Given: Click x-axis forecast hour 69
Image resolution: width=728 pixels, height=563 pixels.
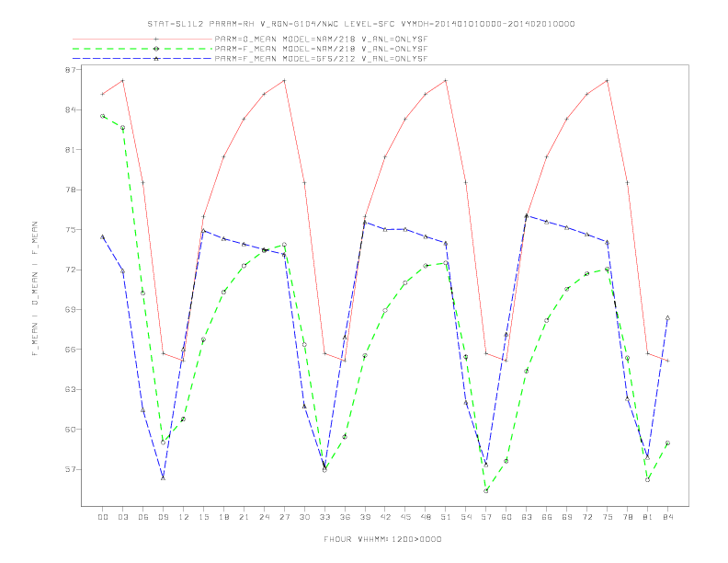Looking at the screenshot, I should 567,517.
